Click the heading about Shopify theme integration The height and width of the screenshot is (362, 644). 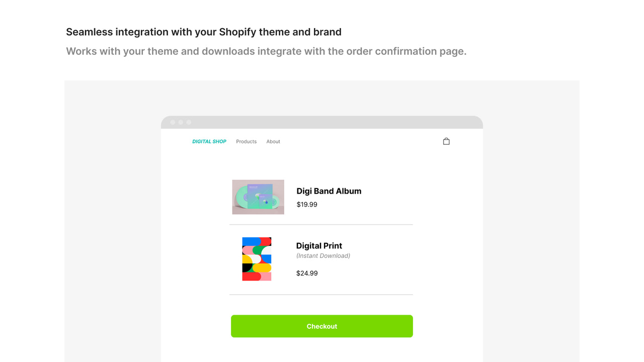pyautogui.click(x=203, y=32)
